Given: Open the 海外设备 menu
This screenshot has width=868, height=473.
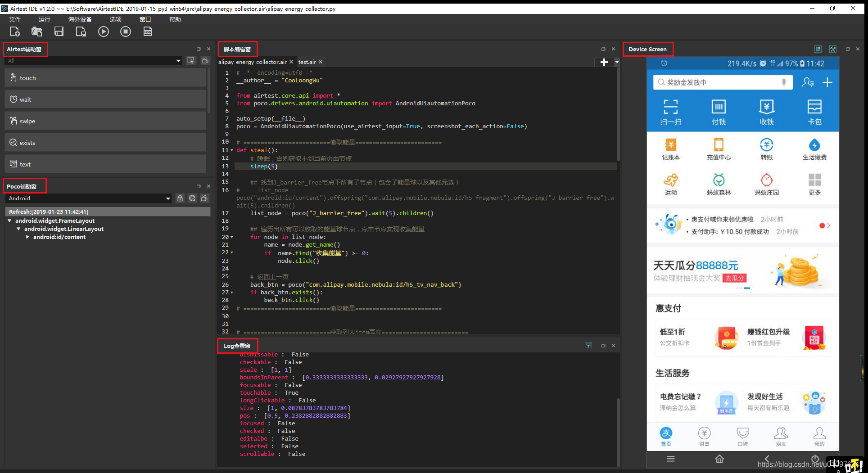Looking at the screenshot, I should click(x=80, y=19).
